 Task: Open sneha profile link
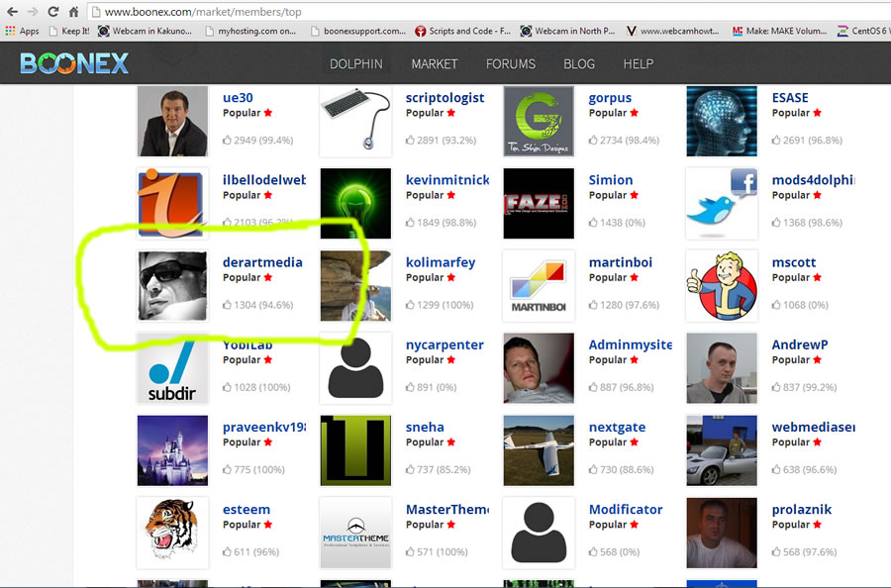[x=425, y=428]
